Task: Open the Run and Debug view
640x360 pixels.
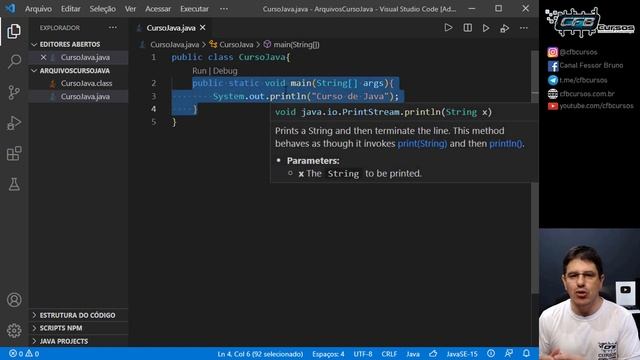Action: pos(14,123)
